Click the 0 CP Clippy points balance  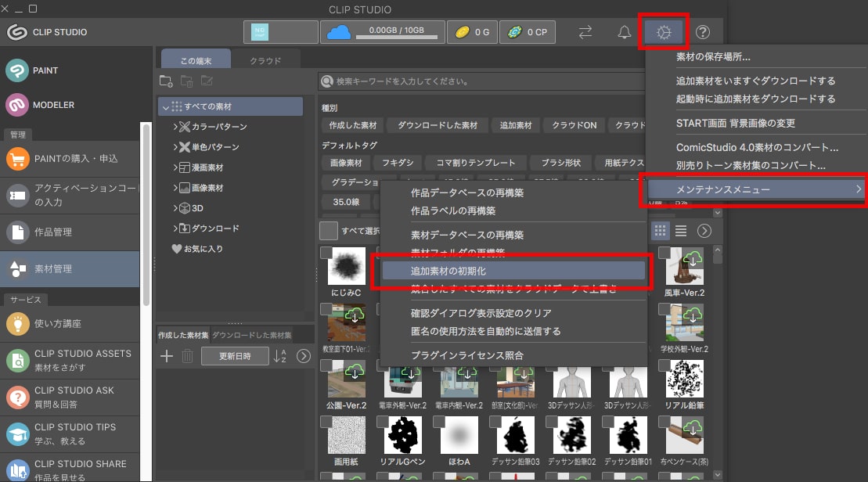pyautogui.click(x=528, y=32)
